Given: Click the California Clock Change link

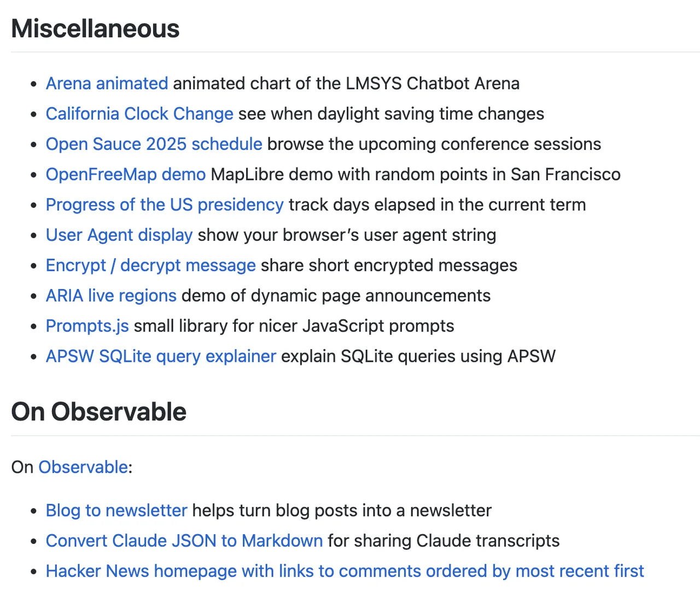Looking at the screenshot, I should 139,114.
